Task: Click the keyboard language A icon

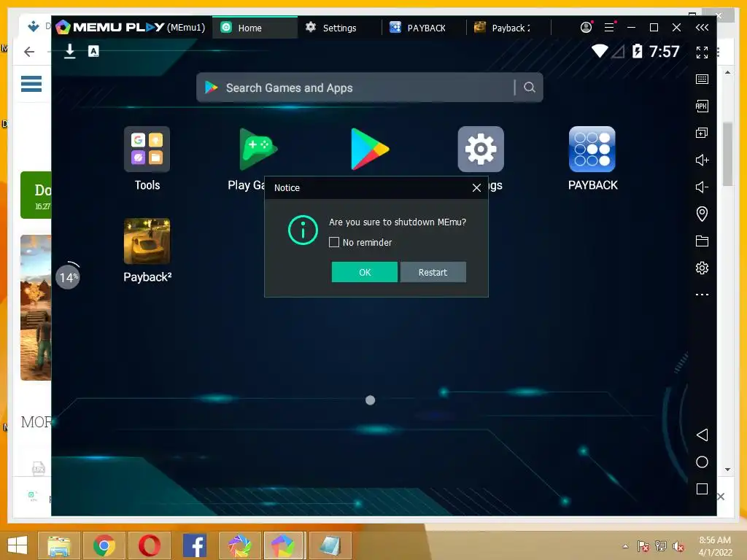Action: coord(93,51)
